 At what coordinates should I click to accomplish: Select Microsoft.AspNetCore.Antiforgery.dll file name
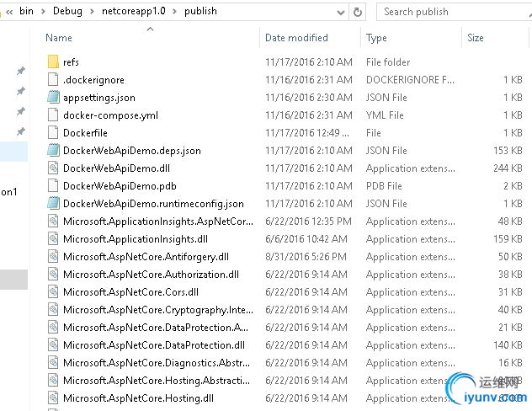[x=146, y=257]
